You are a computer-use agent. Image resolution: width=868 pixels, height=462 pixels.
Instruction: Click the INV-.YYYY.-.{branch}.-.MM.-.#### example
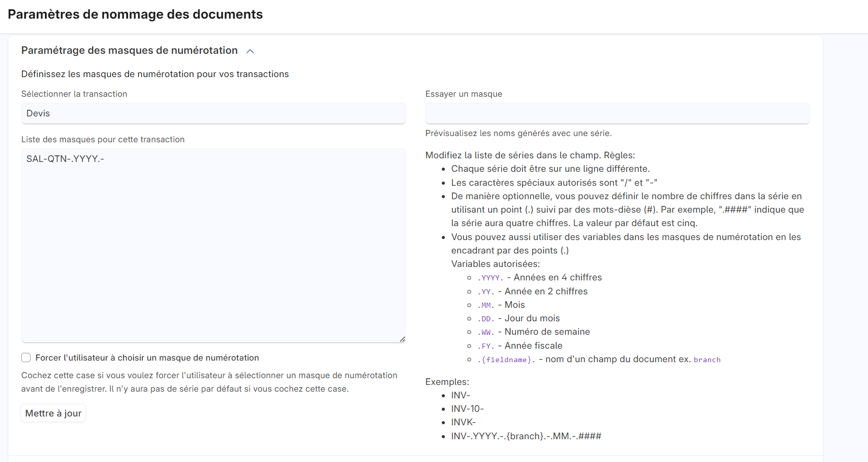pos(526,436)
